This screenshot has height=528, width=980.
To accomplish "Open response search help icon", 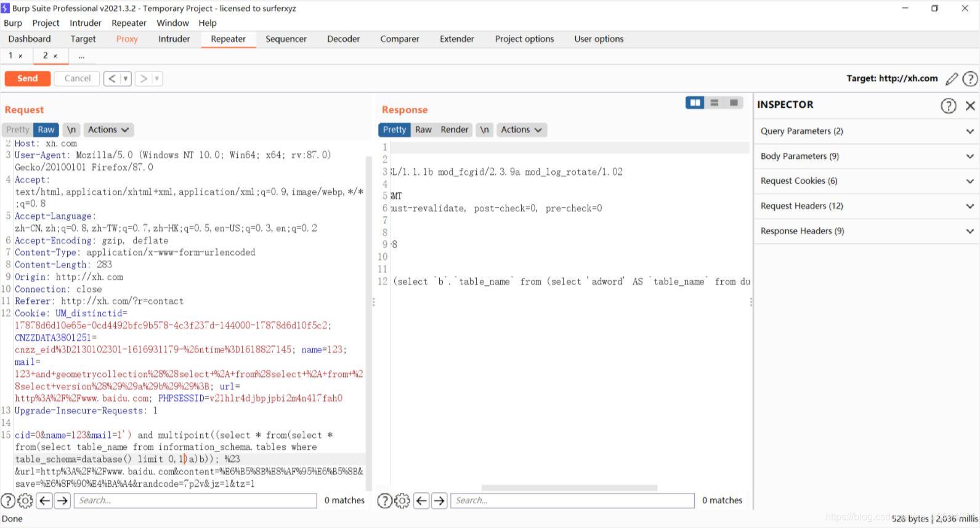I will click(x=384, y=501).
